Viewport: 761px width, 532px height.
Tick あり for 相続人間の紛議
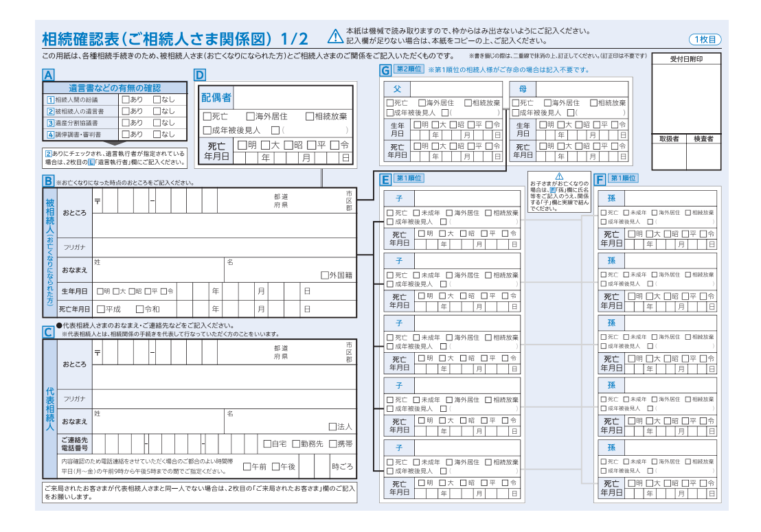coord(126,100)
